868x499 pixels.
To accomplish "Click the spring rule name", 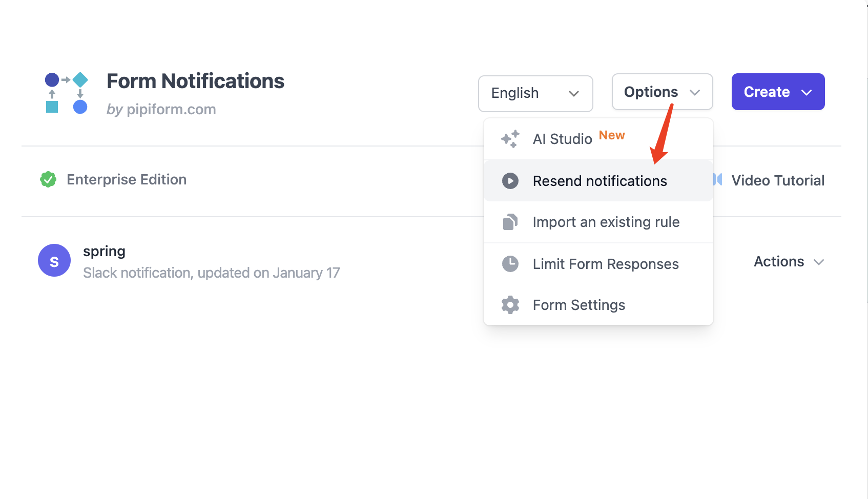I will (104, 251).
